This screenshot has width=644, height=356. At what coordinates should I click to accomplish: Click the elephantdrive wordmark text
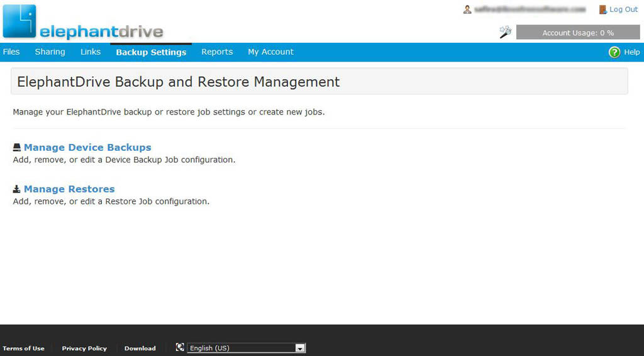click(x=101, y=31)
